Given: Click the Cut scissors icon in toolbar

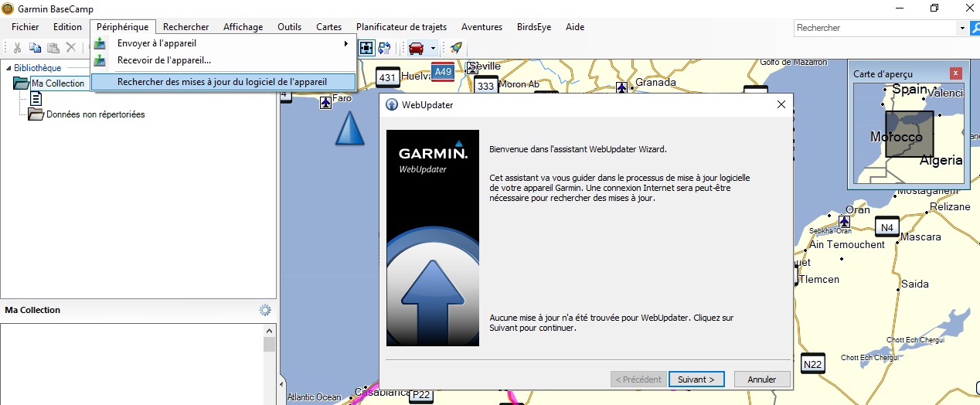Looking at the screenshot, I should 17,48.
